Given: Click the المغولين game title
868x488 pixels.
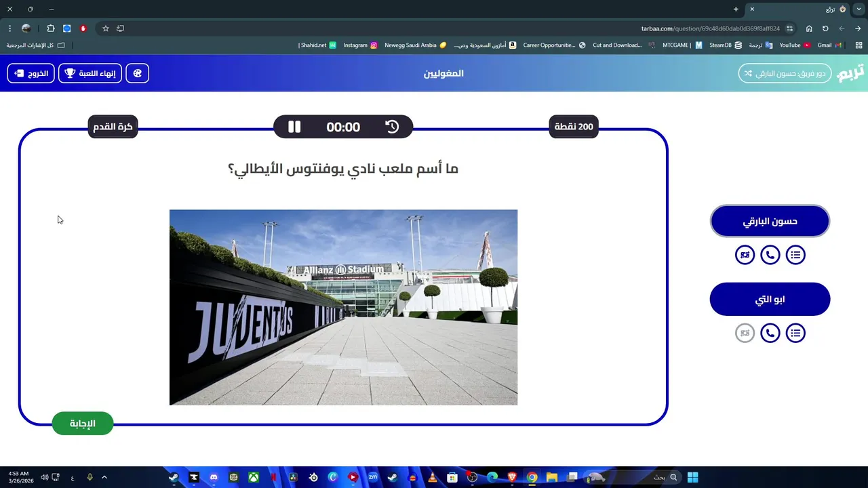Looking at the screenshot, I should click(x=443, y=73).
